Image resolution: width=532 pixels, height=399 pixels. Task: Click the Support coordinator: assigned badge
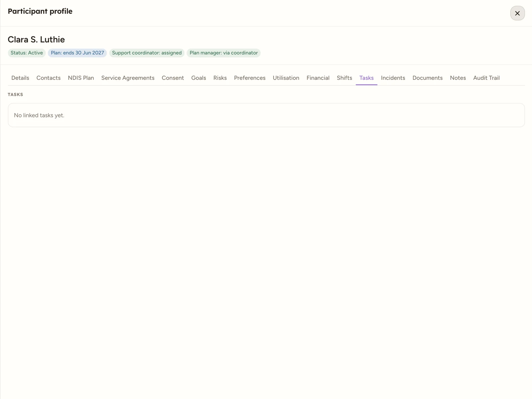point(147,53)
